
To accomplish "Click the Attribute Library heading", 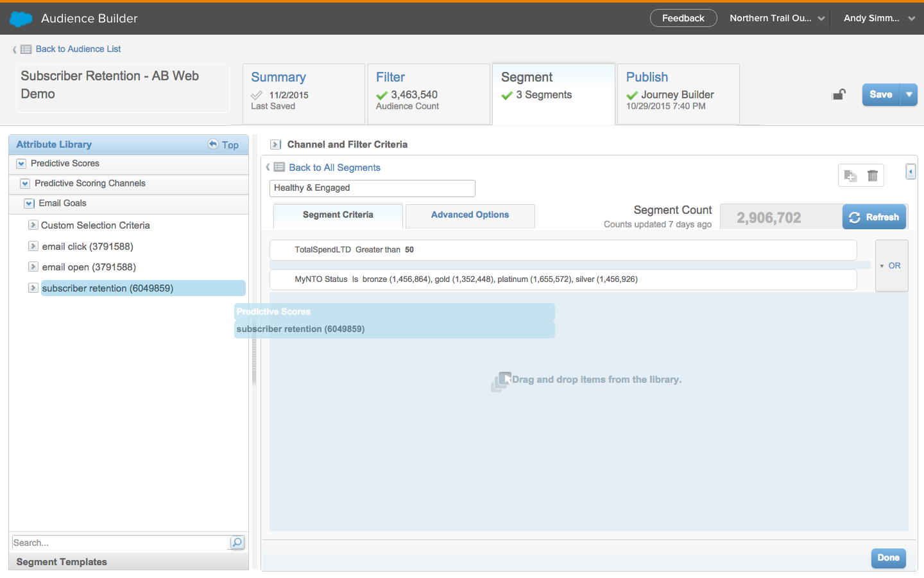I will point(54,144).
